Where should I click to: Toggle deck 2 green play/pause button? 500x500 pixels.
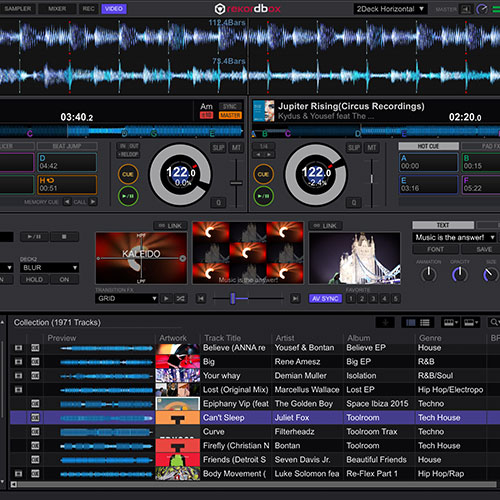click(263, 196)
